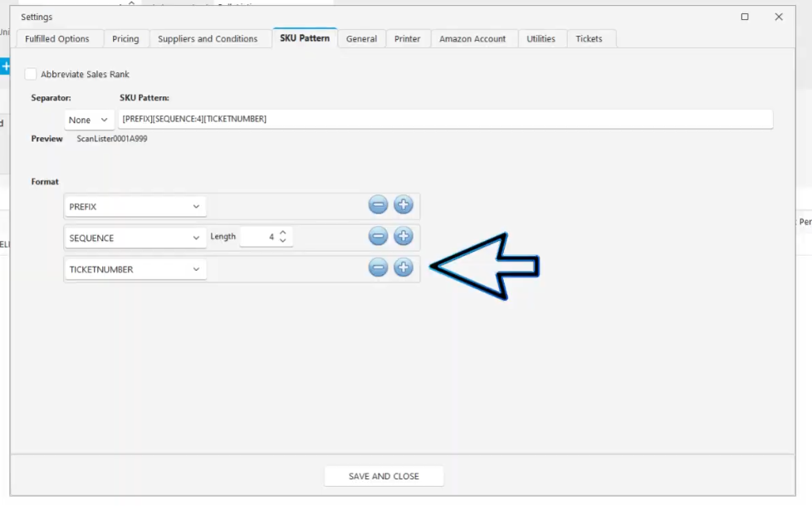This screenshot has width=812, height=506.
Task: Close the Settings dialog
Action: 779,17
